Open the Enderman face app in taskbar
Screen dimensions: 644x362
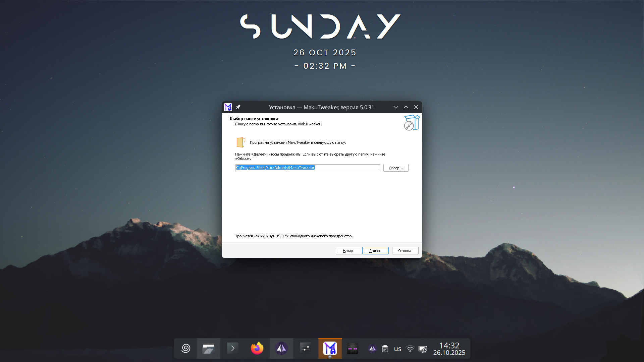[353, 349]
